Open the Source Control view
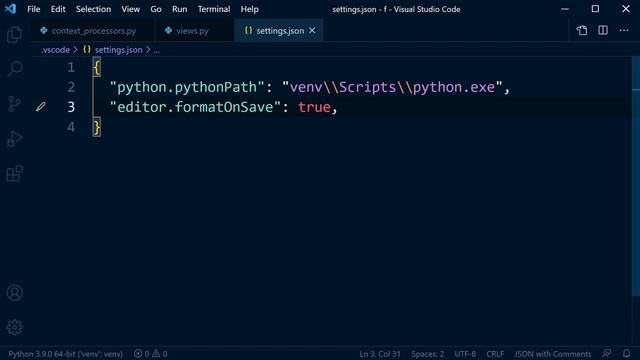This screenshot has height=360, width=640. point(14,104)
